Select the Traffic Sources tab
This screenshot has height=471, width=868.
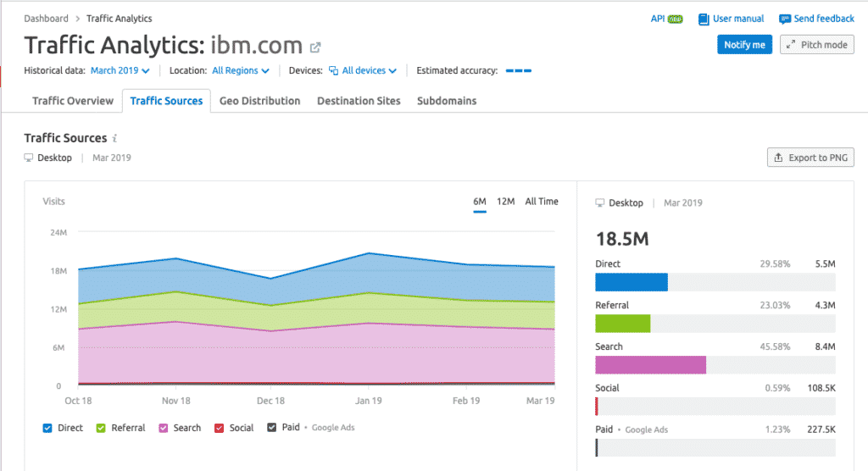coord(166,101)
